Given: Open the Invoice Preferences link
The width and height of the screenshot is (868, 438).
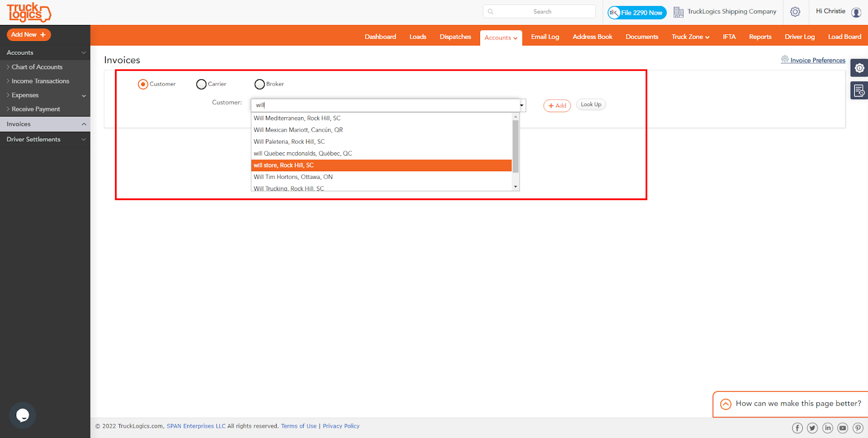Looking at the screenshot, I should [818, 60].
